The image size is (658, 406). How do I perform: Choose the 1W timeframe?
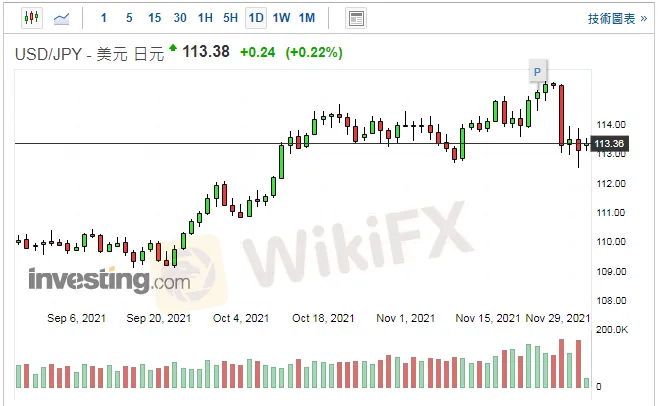(281, 18)
